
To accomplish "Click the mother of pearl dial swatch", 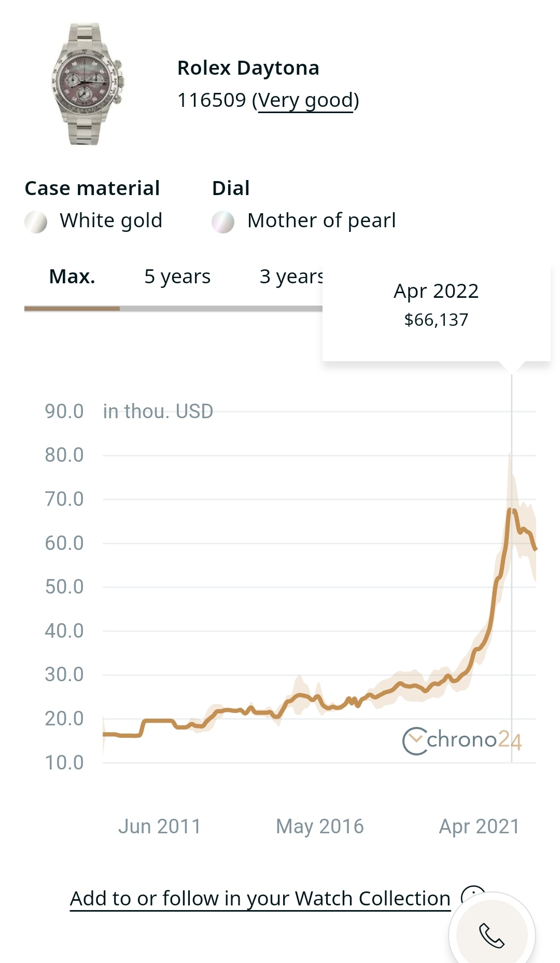I will (x=223, y=222).
